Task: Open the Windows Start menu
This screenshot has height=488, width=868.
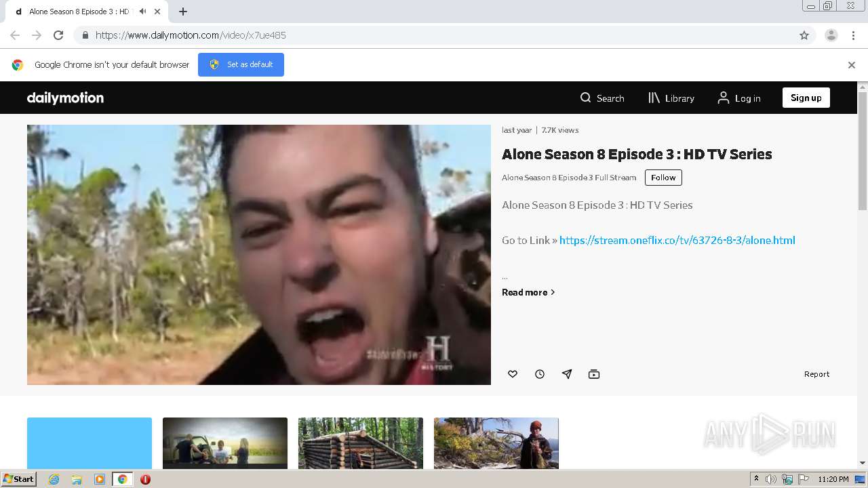Action: pos(18,479)
